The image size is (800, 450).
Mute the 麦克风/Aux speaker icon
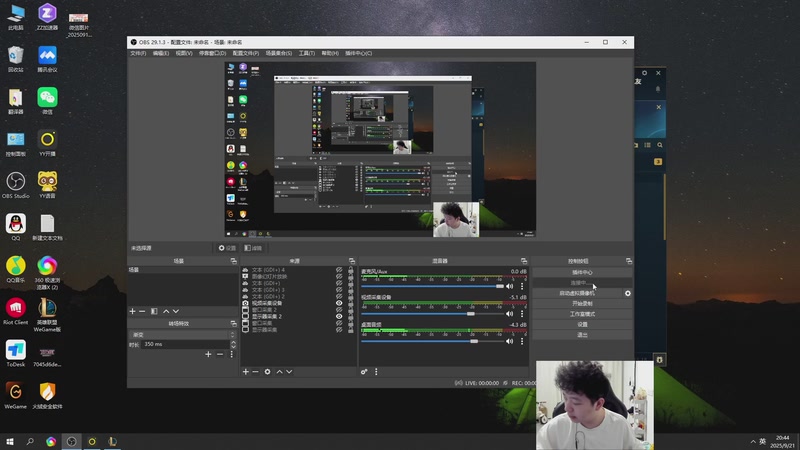[509, 286]
